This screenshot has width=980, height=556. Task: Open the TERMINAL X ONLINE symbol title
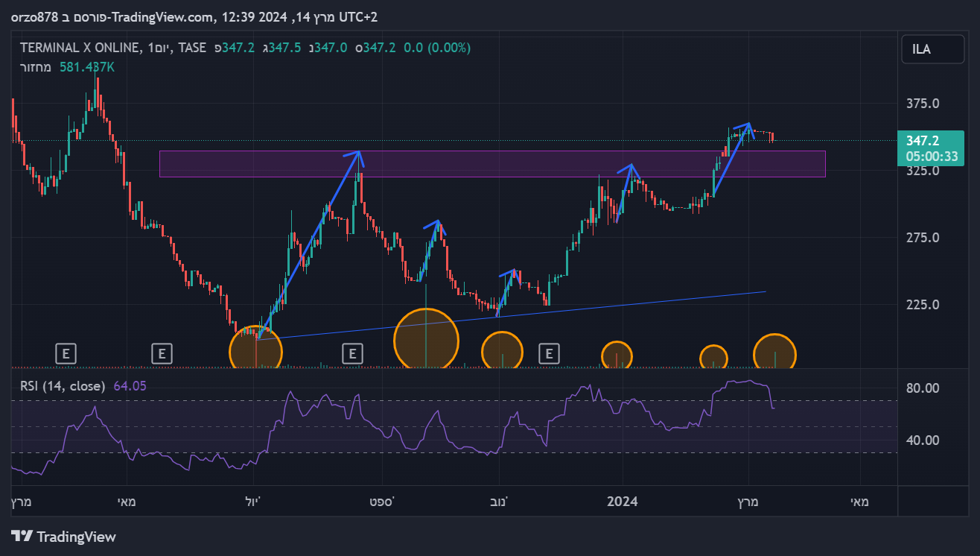pyautogui.click(x=80, y=48)
